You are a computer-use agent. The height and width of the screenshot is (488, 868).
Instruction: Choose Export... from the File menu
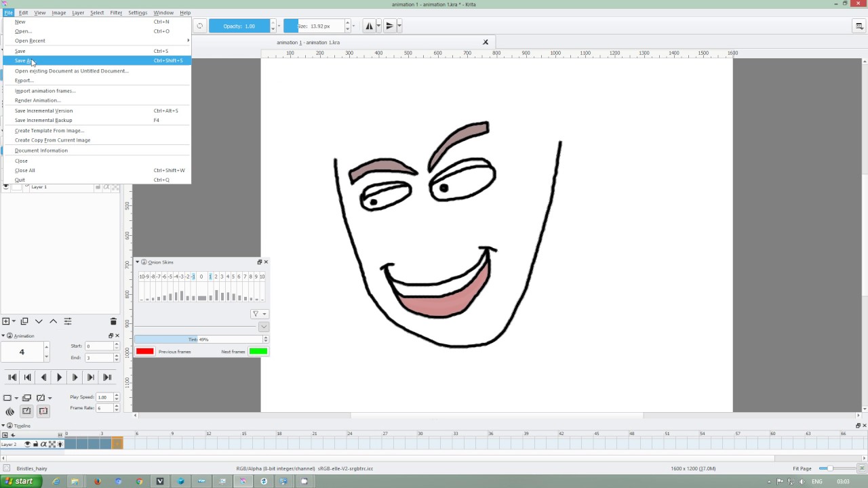98,81
